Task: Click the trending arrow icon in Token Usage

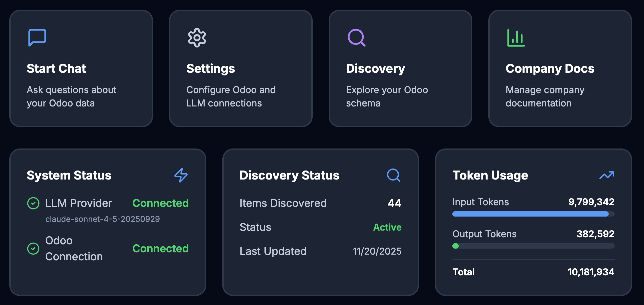Action: (x=607, y=175)
